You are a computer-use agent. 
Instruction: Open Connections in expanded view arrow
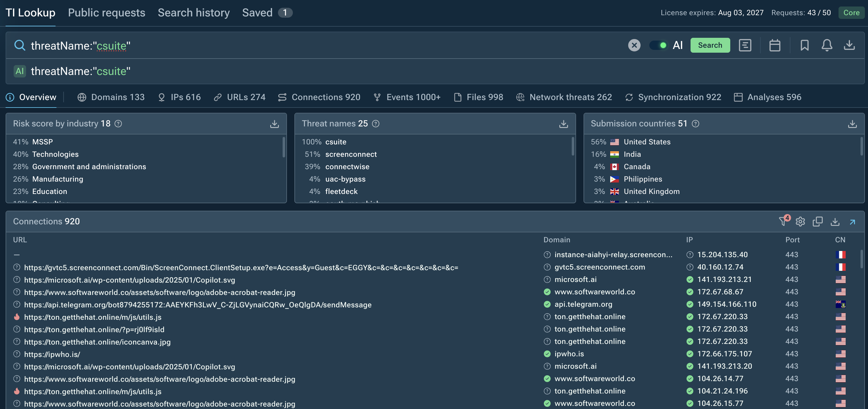coord(852,222)
